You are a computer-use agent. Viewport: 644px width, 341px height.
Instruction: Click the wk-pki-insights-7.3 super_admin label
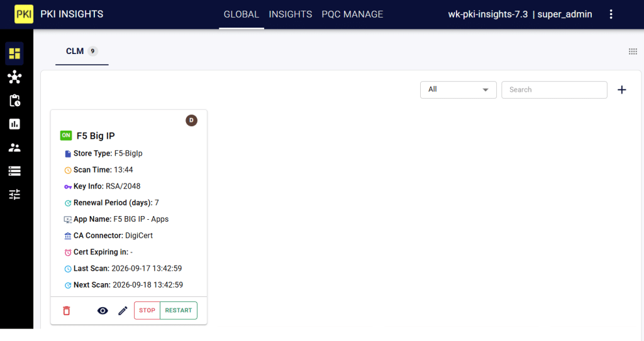pos(520,14)
